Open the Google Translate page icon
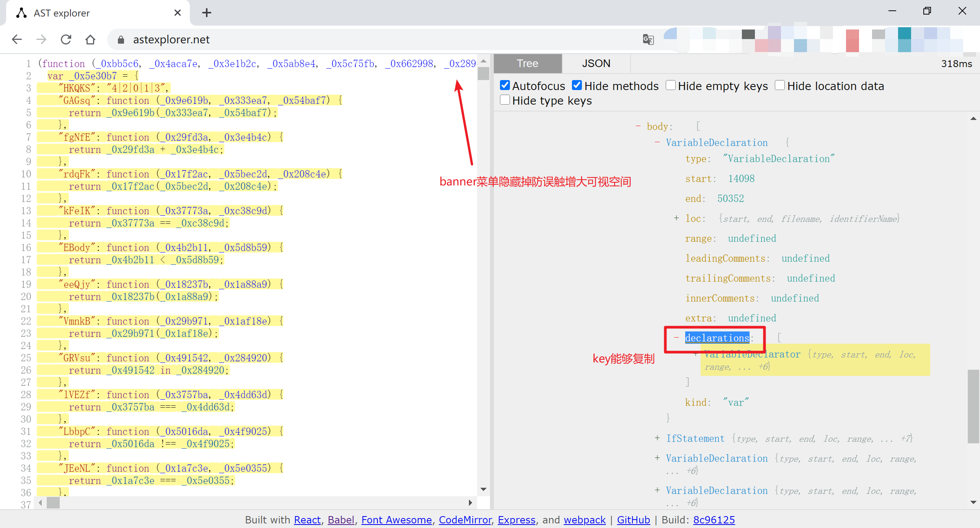Image resolution: width=980 pixels, height=528 pixels. pos(648,39)
